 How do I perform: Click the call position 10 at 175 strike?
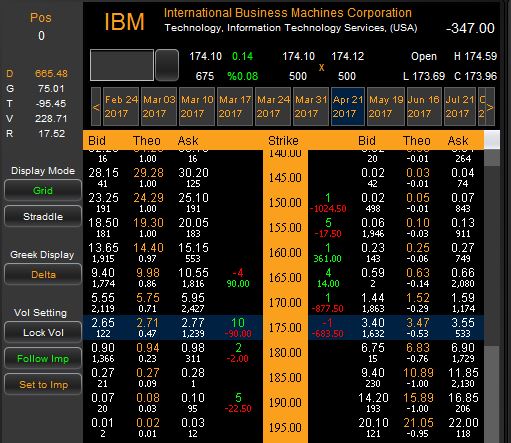pos(238,323)
